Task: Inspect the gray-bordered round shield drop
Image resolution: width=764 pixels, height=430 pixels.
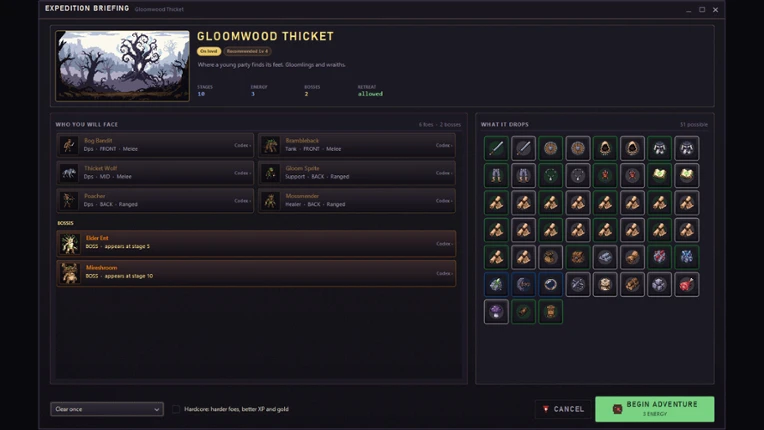Action: (578, 148)
